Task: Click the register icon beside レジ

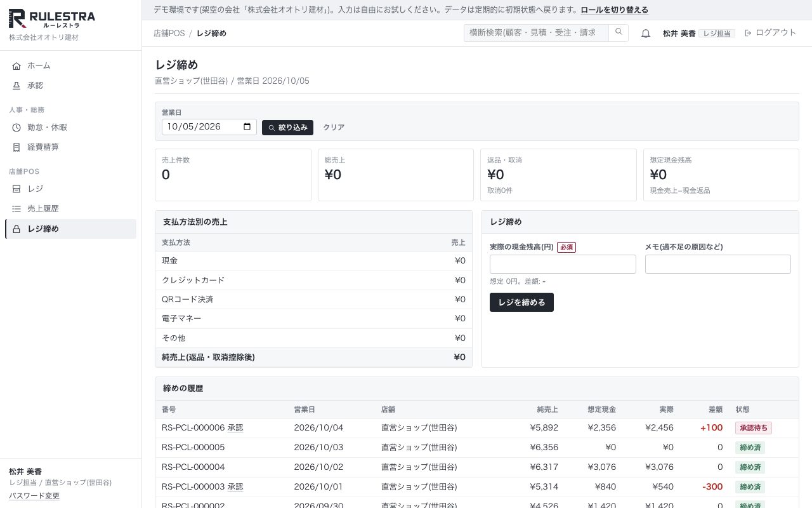Action: pos(16,189)
